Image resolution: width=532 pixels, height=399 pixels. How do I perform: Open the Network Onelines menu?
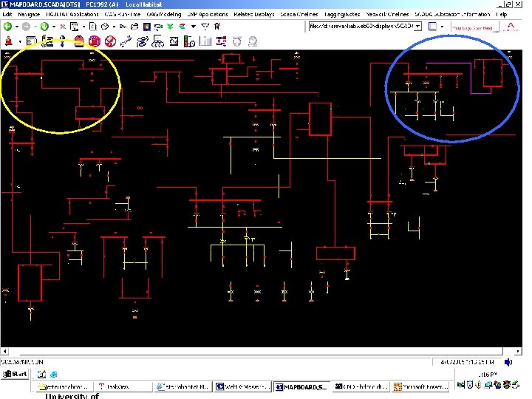387,14
